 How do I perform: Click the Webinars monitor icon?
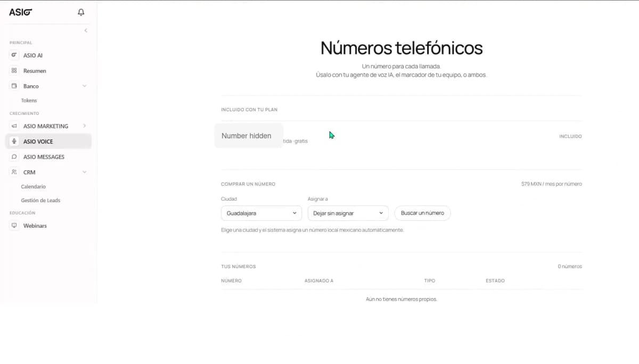14,226
